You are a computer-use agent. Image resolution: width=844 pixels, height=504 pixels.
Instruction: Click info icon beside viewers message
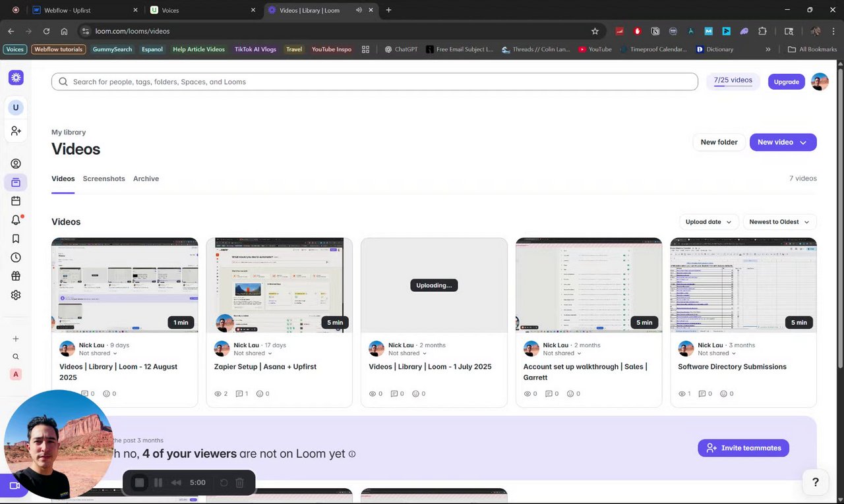point(352,454)
